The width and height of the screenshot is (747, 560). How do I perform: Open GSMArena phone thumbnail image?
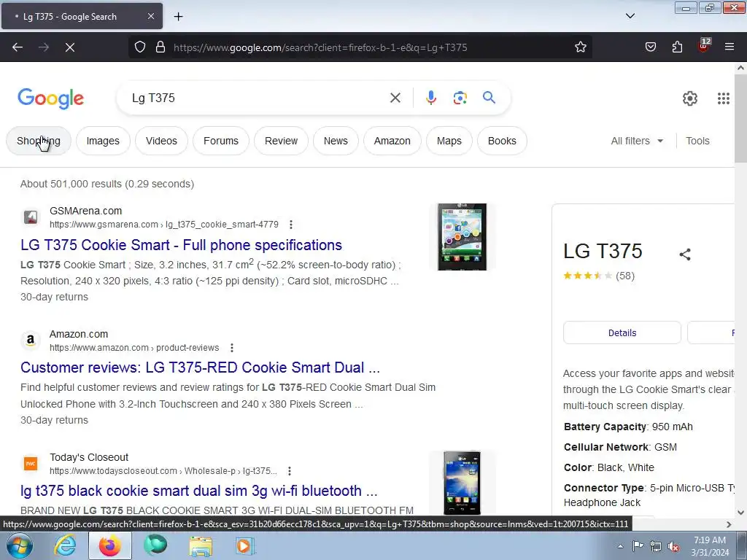tap(462, 237)
